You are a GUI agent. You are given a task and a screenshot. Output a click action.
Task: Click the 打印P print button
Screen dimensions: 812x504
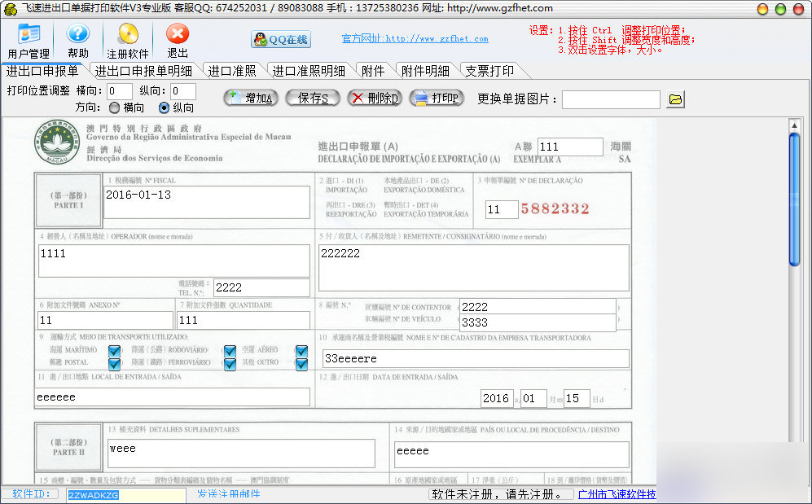pyautogui.click(x=436, y=99)
